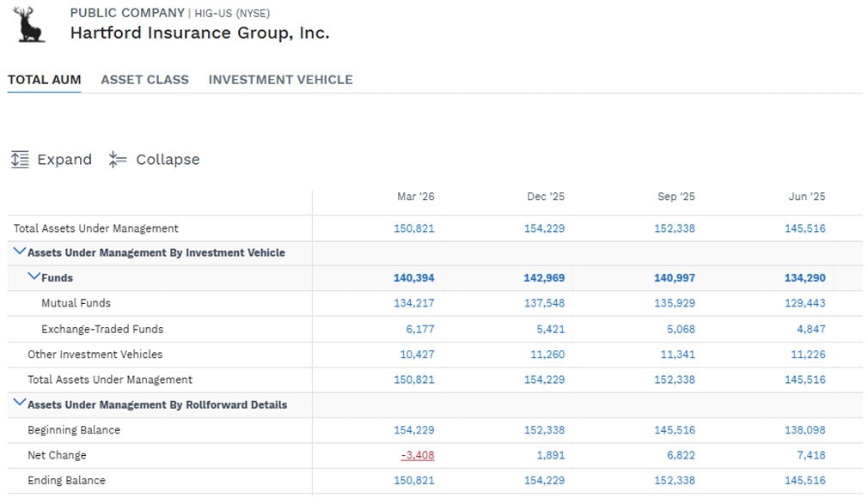Click the Collapse rows icon

118,160
